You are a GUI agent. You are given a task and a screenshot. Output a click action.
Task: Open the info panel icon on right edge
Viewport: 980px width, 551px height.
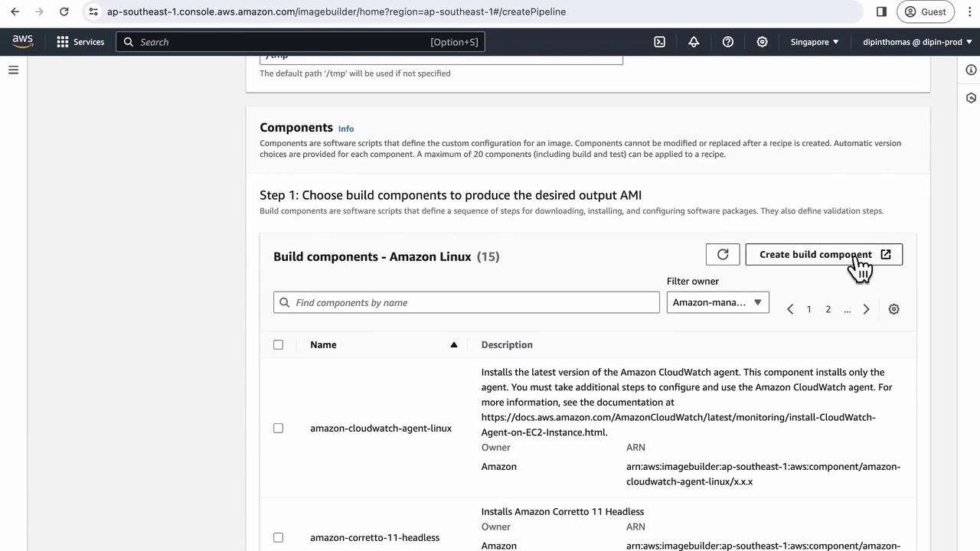[x=971, y=70]
